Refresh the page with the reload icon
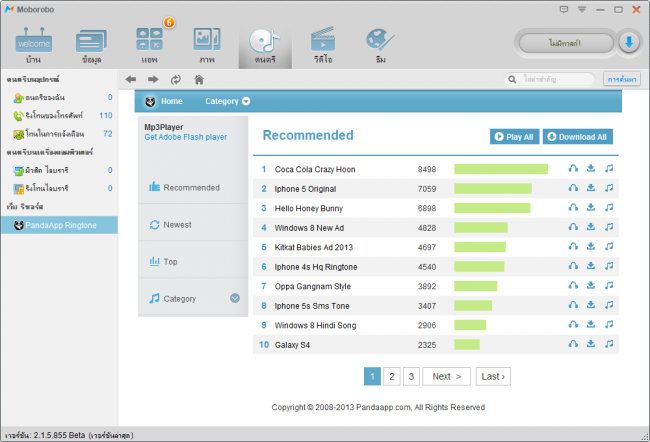Screen dimensions: 650x442 click(x=176, y=80)
